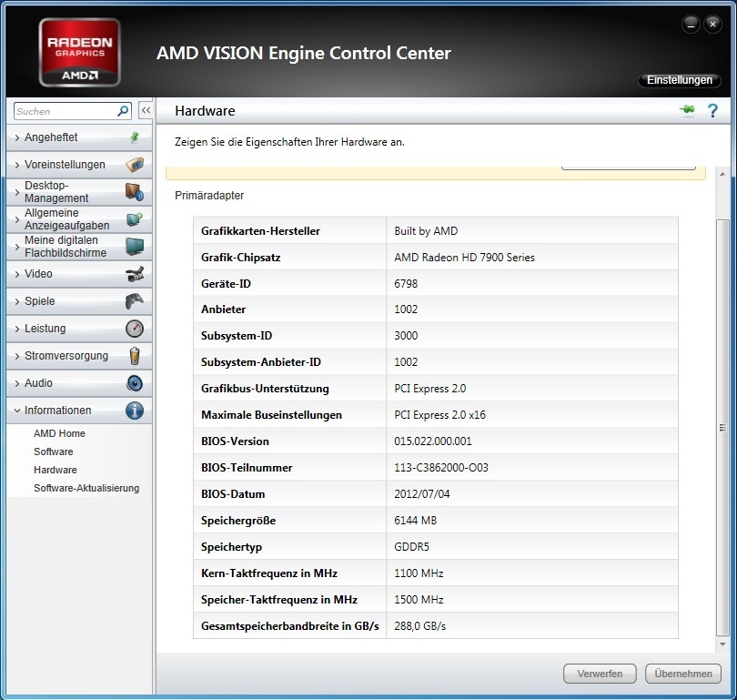Click the Primäradapter heading
The image size is (737, 700).
tap(209, 195)
